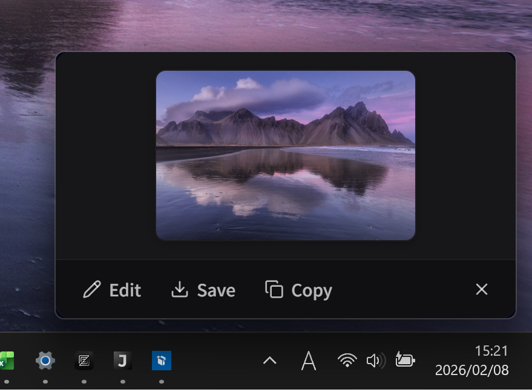Copy the screenshot to clipboard

(312, 290)
